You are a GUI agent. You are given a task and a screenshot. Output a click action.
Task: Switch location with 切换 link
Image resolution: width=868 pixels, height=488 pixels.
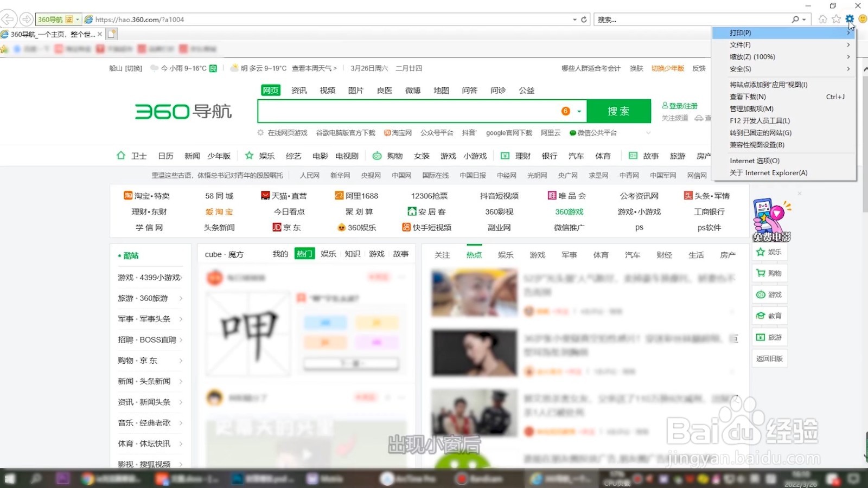[x=133, y=68]
